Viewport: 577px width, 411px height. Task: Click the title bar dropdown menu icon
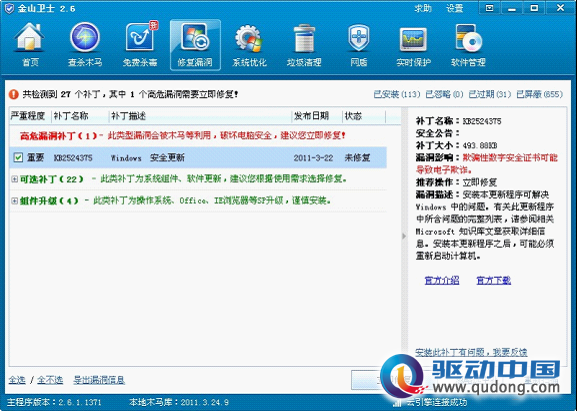tap(489, 8)
